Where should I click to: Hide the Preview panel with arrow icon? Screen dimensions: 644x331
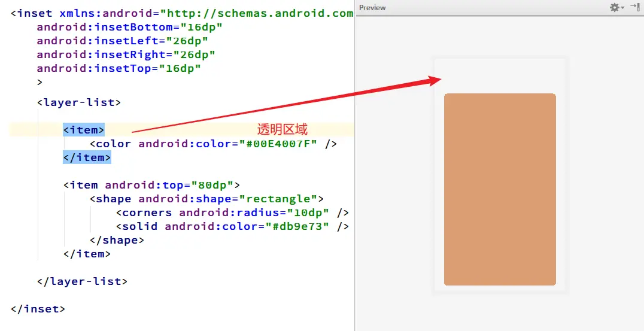pos(636,7)
